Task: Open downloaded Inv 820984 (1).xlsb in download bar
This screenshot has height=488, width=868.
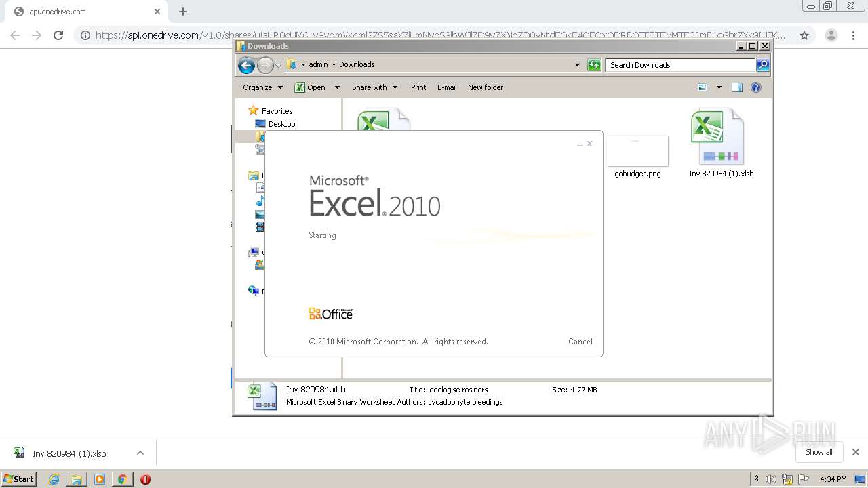Action: (69, 453)
